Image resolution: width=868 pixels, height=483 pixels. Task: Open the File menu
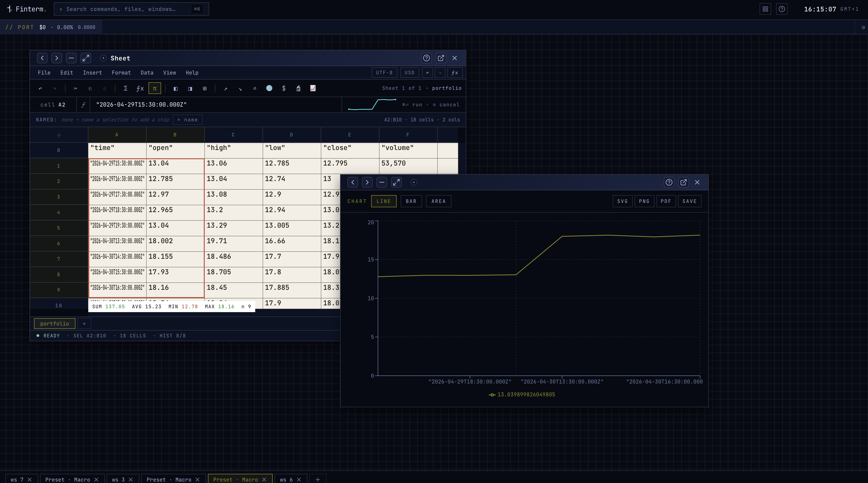click(x=44, y=73)
